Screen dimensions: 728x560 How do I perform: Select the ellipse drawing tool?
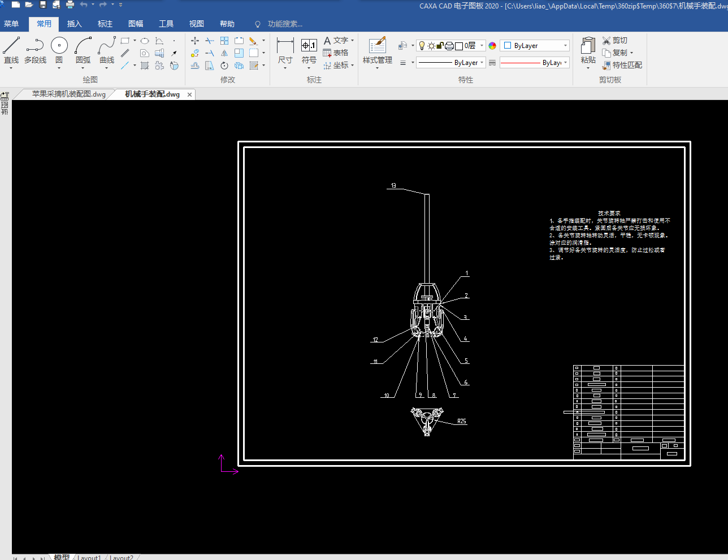point(145,41)
